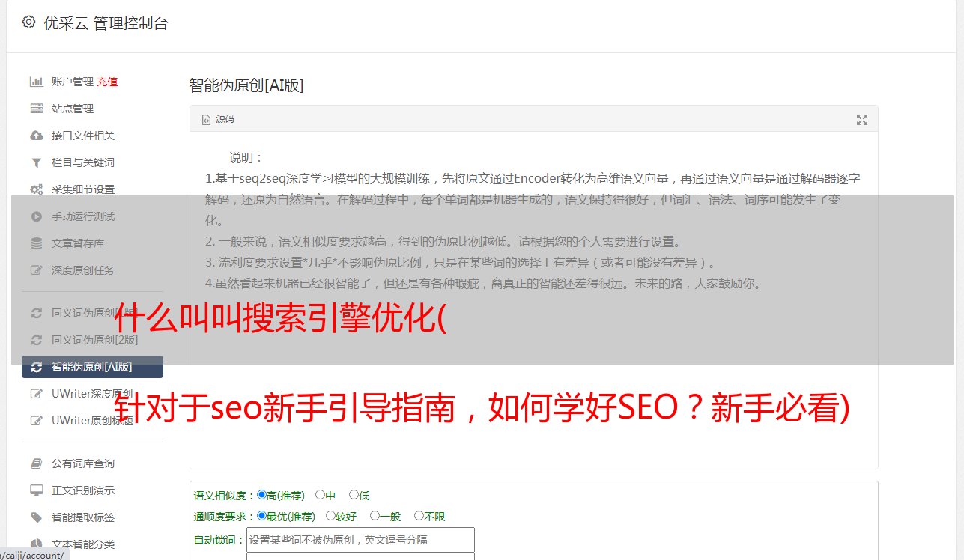Viewport: 964px width, 560px height.
Task: Click the gears icon for 采集细节设置
Action: point(36,189)
